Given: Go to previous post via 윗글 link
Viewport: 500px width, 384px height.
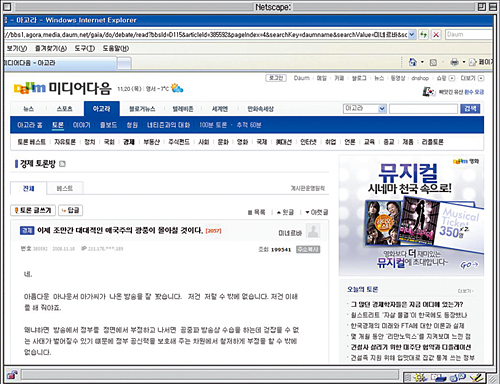Looking at the screenshot, I should (285, 212).
